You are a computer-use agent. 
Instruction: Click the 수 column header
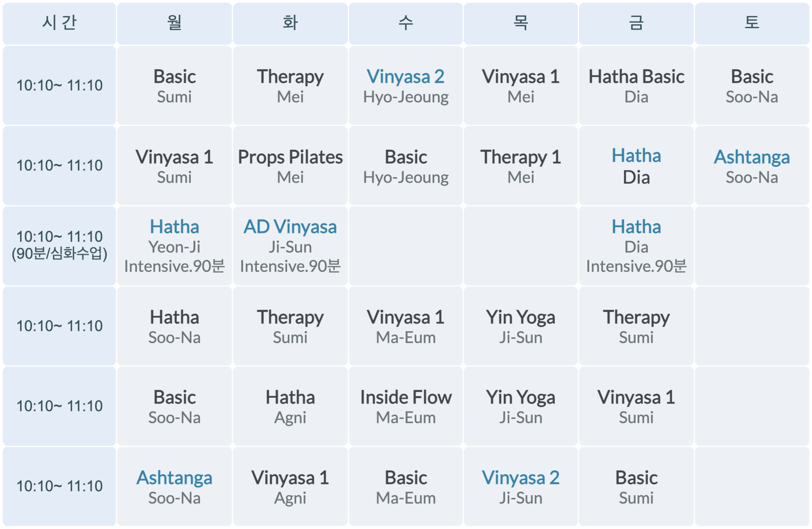pyautogui.click(x=405, y=24)
